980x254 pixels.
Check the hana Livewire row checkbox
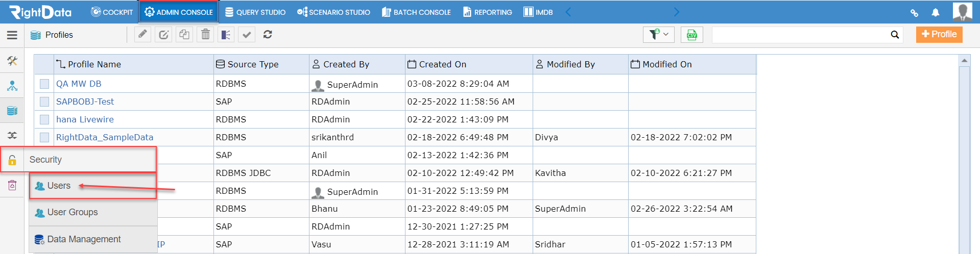click(x=44, y=119)
